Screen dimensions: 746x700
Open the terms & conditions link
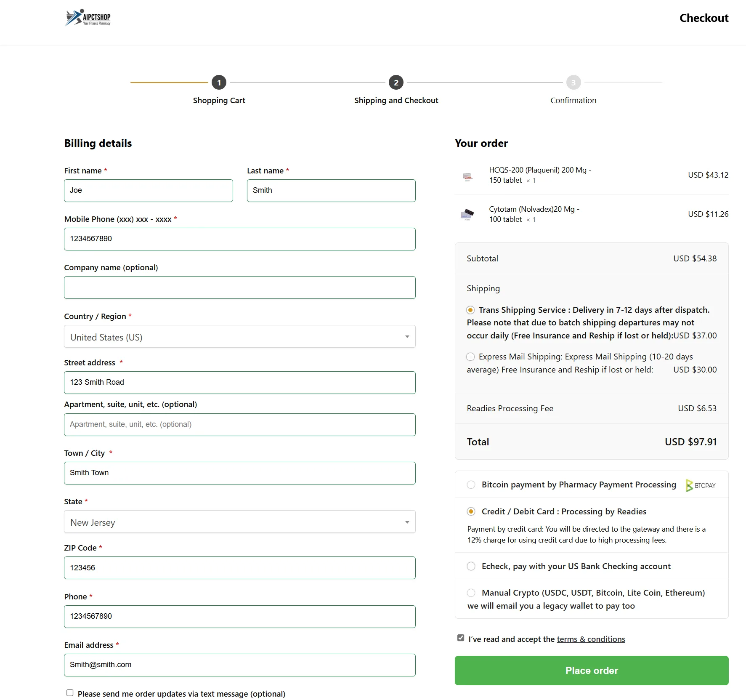point(591,639)
